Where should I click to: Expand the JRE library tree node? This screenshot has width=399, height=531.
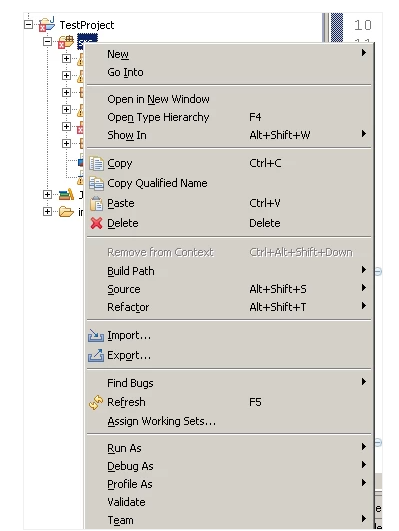[47, 194]
